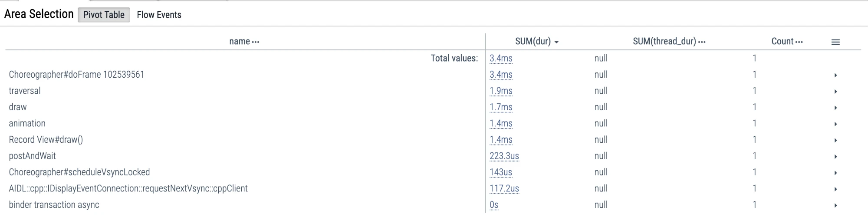Image resolution: width=868 pixels, height=217 pixels.
Task: Open the hamburger menu in table header
Action: (835, 42)
